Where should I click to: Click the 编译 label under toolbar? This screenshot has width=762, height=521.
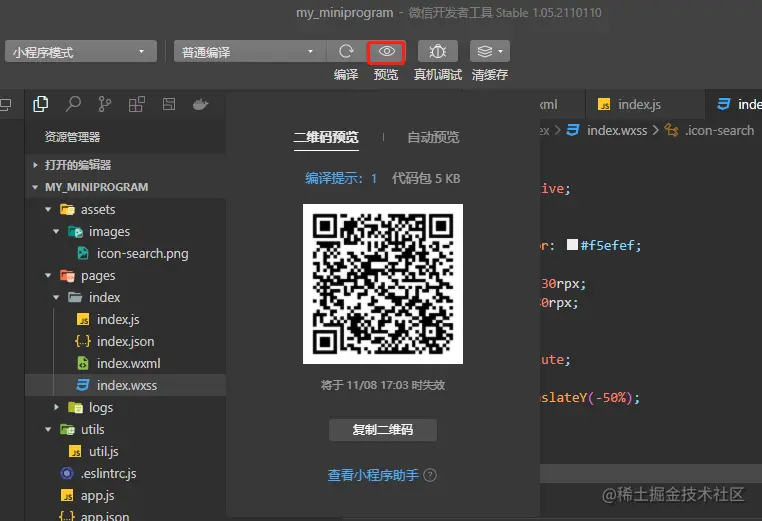[346, 75]
